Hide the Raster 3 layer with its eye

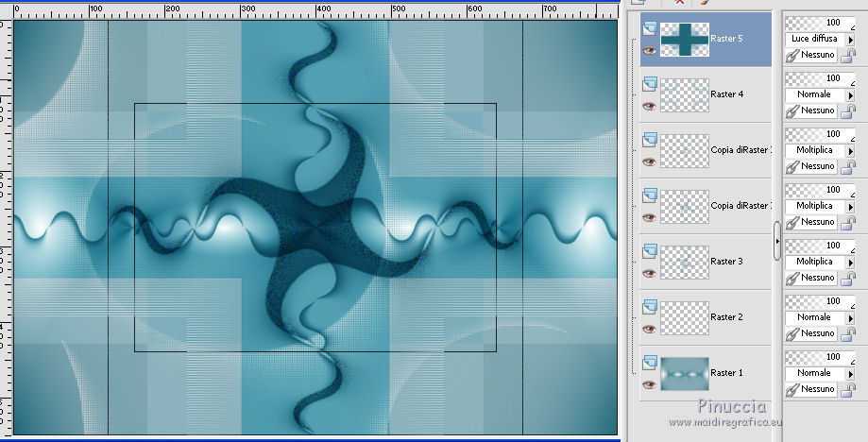pyautogui.click(x=649, y=273)
